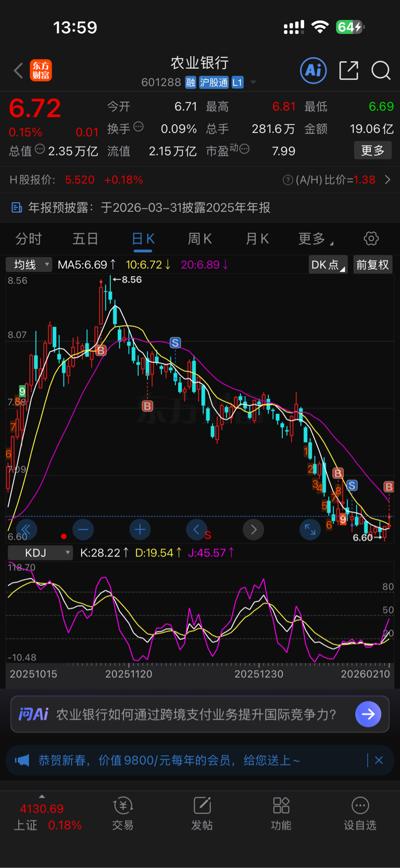This screenshot has width=400, height=868.
Task: Go back using the left arrow
Action: pyautogui.click(x=19, y=70)
